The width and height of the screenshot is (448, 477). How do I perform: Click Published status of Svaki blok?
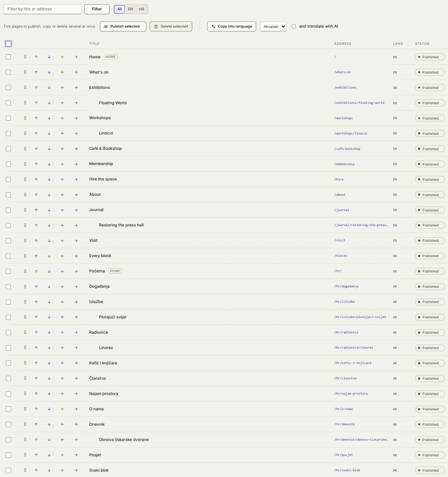(430, 470)
